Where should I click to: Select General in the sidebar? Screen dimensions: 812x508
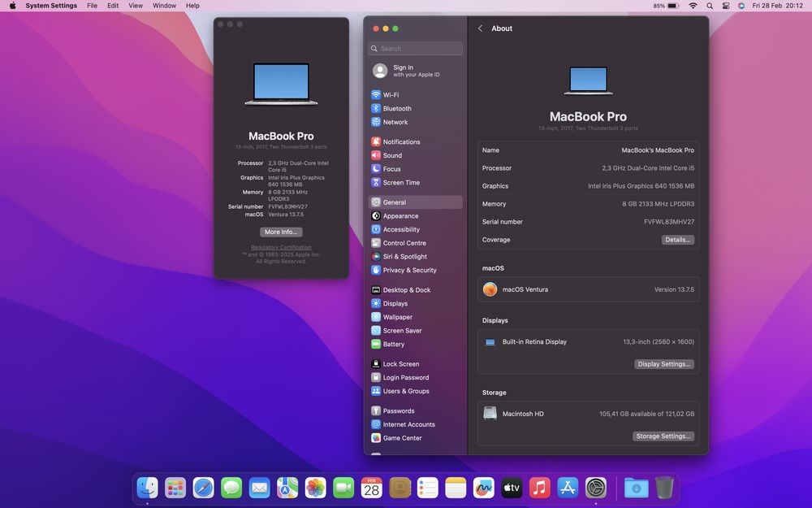[x=415, y=202]
